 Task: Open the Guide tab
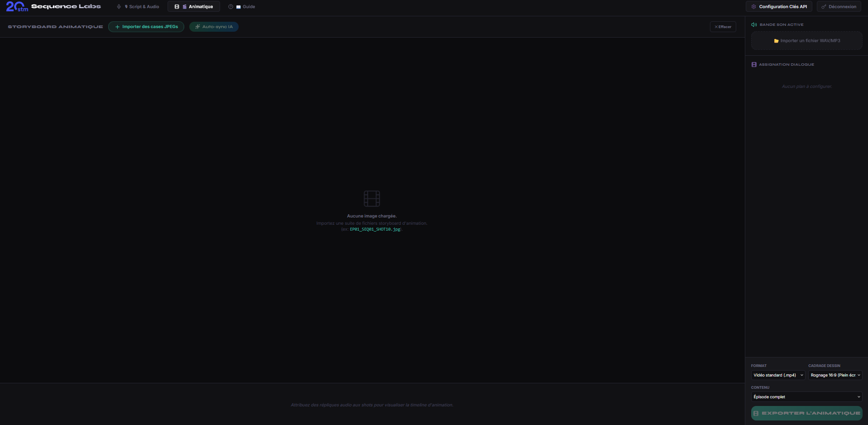click(x=242, y=7)
